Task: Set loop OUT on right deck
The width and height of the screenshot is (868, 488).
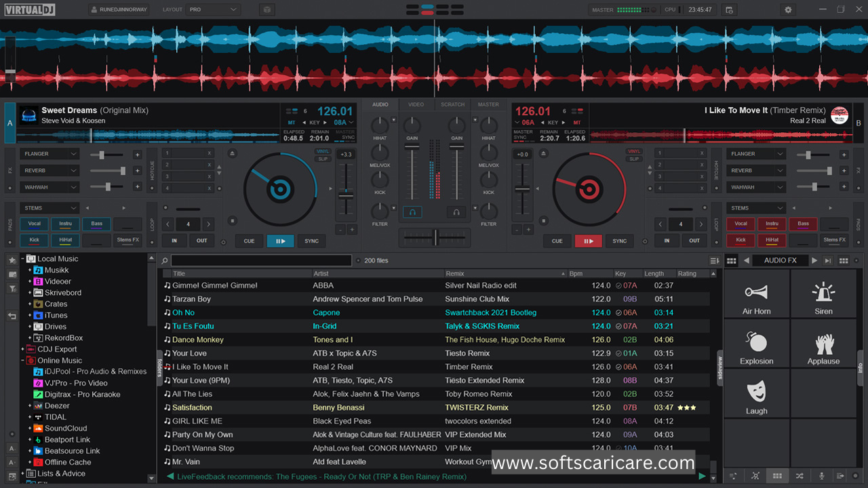Action: coord(694,241)
